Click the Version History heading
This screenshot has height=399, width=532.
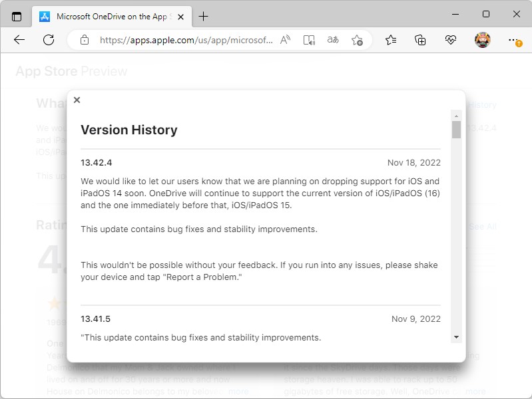coord(129,130)
